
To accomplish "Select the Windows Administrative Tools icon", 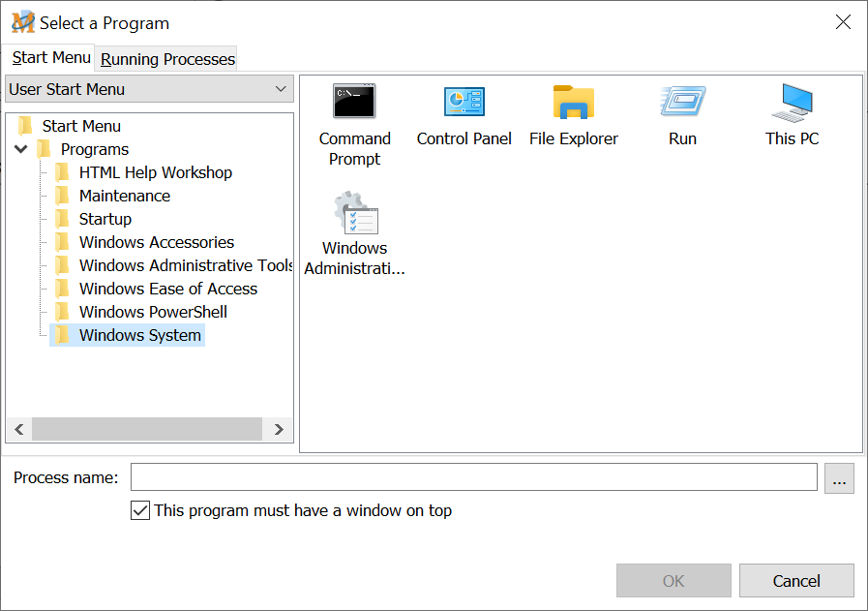I will [354, 212].
